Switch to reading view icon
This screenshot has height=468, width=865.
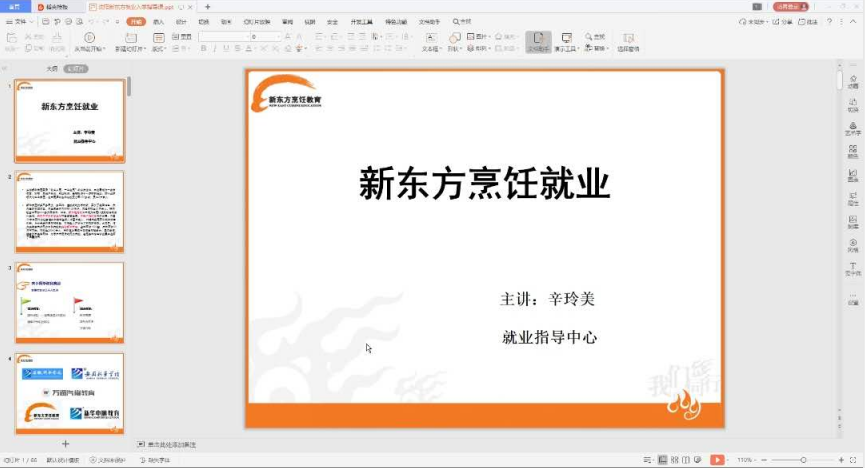(x=686, y=460)
